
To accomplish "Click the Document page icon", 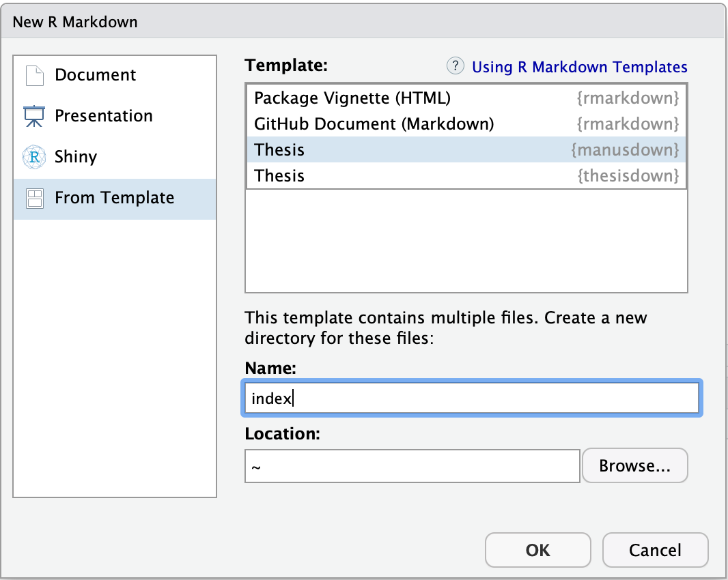I will click(34, 75).
